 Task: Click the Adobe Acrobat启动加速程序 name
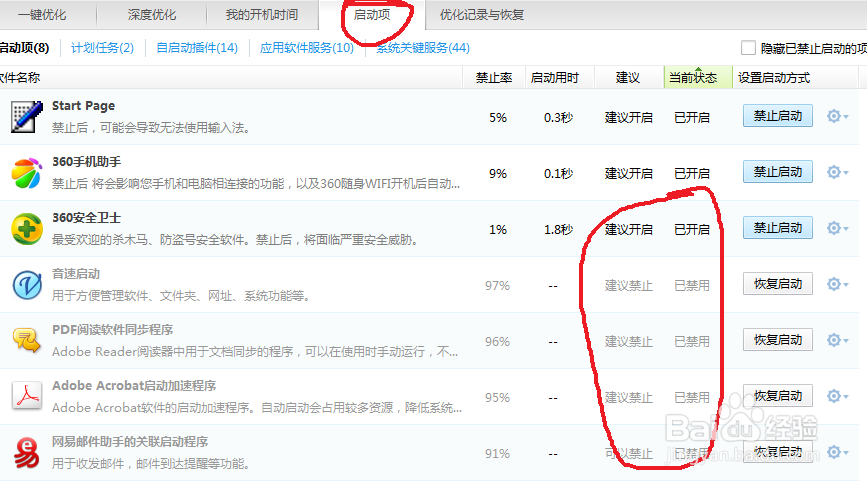[134, 385]
